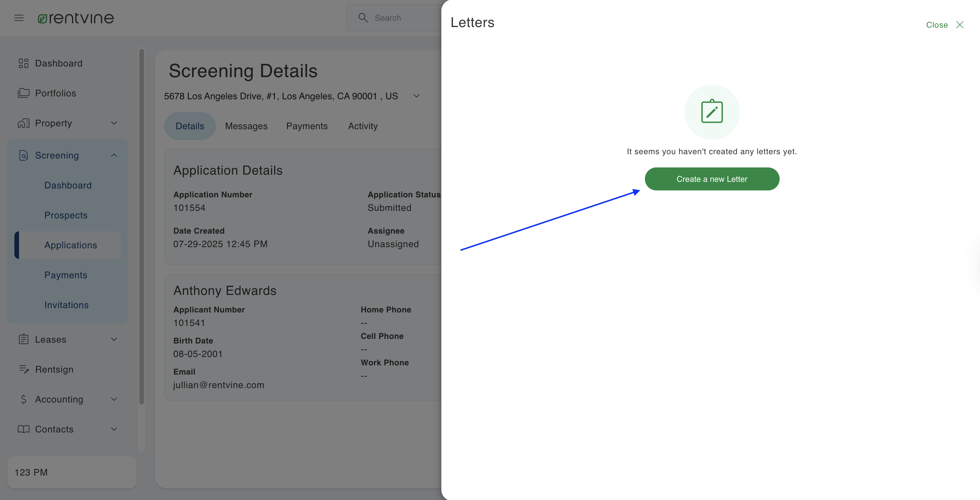This screenshot has width=980, height=500.
Task: Open the hamburger menu icon
Action: point(19,18)
